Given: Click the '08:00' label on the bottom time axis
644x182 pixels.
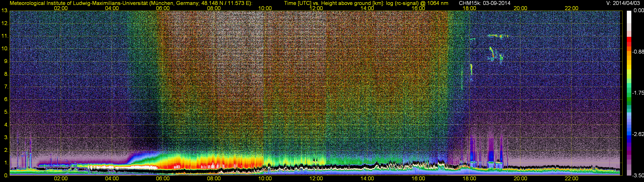Looking at the screenshot, I should [x=214, y=179].
